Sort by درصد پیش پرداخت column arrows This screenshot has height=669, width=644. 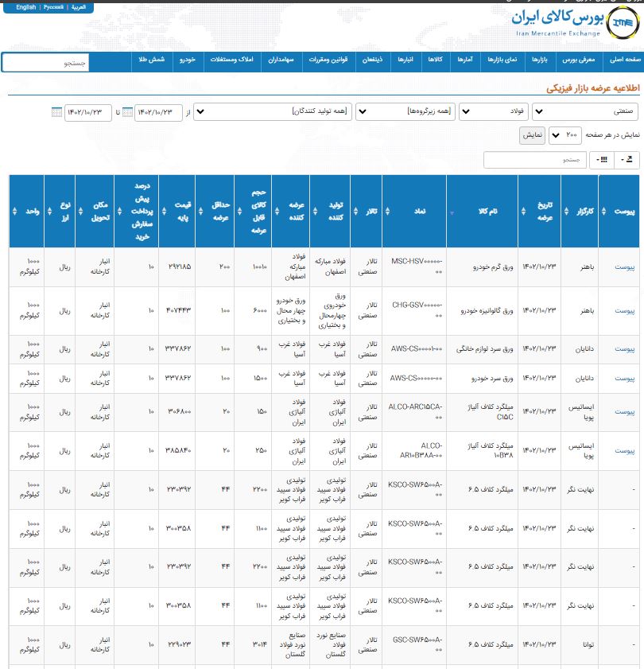pyautogui.click(x=119, y=211)
